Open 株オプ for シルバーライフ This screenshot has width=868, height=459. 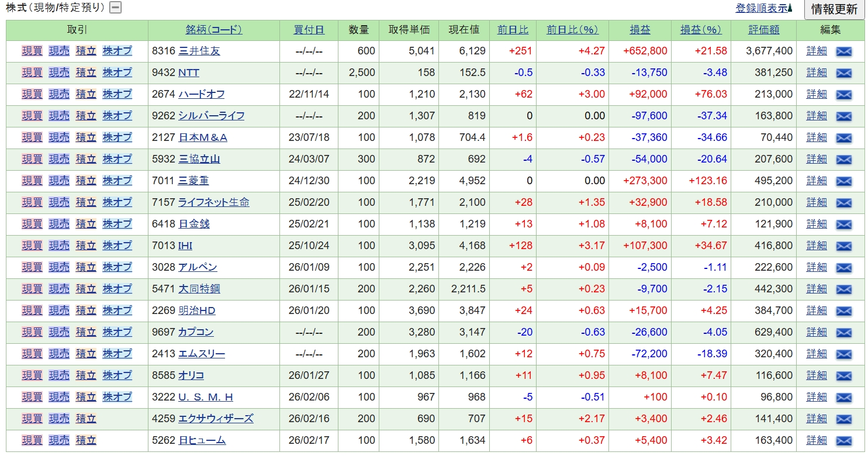coord(117,116)
